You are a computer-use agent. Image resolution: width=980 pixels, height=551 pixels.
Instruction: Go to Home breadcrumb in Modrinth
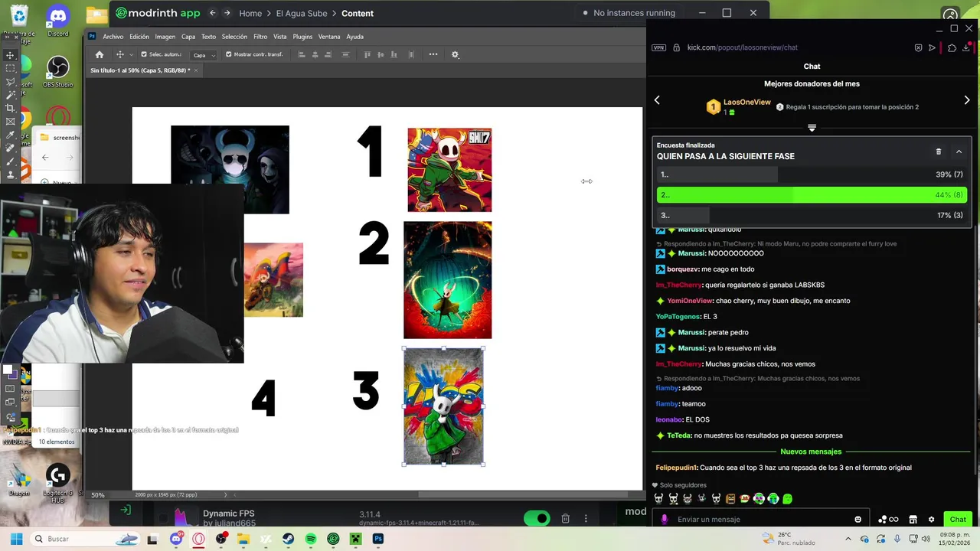(x=250, y=13)
